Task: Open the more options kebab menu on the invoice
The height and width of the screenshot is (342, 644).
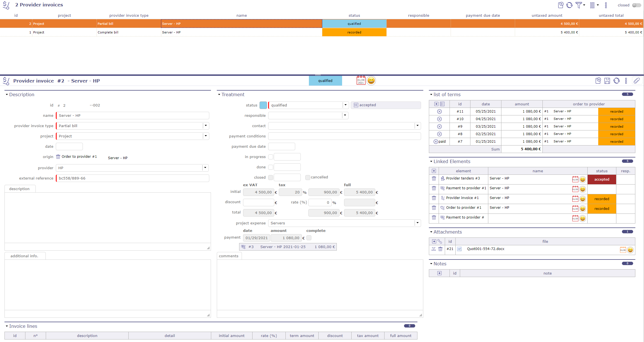Action: click(x=626, y=81)
